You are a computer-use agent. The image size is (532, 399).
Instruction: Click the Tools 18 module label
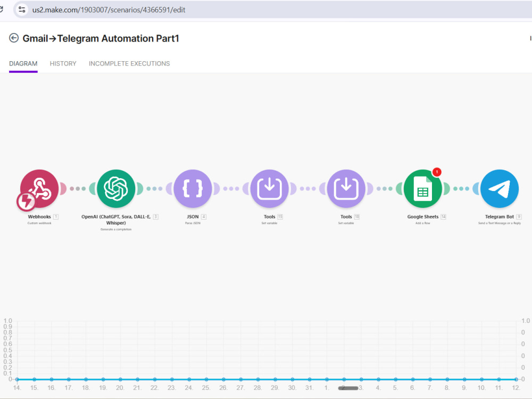coord(346,217)
